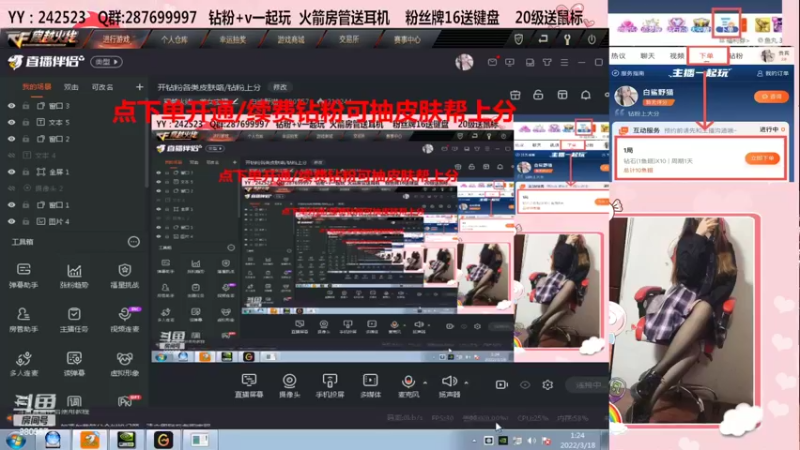Hide the 窗口 3 source
Viewport: 800px width, 450px height.
coord(11,106)
